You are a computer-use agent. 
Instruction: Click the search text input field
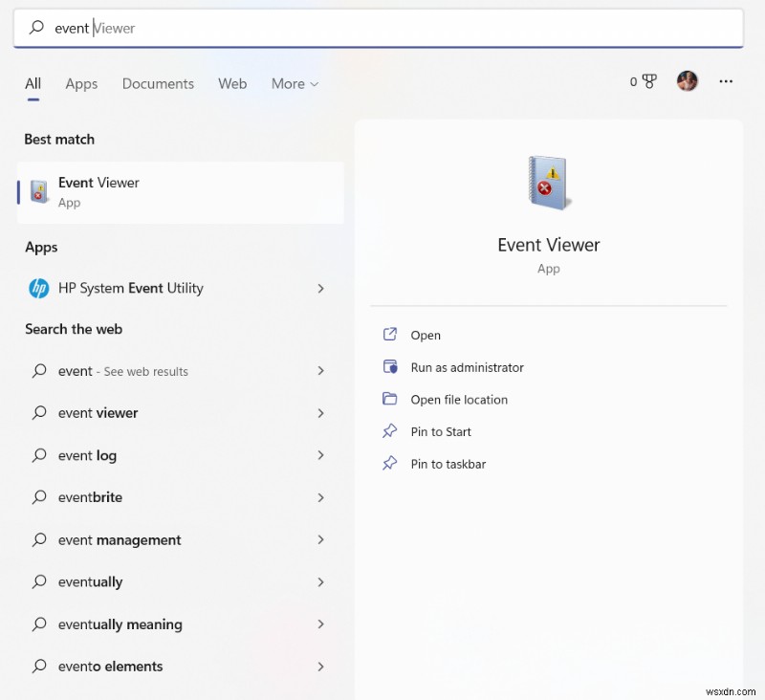click(x=378, y=28)
